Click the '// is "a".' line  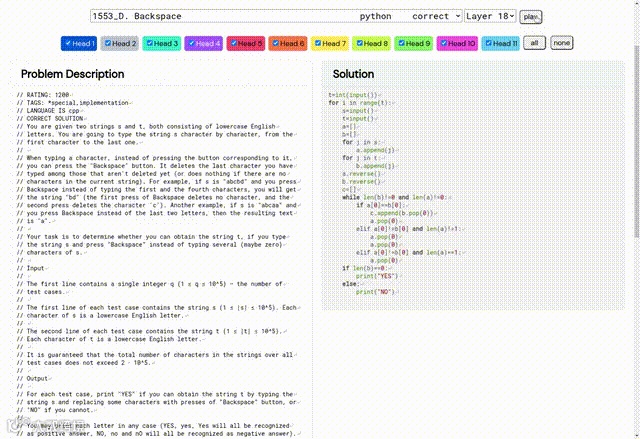tap(34, 221)
